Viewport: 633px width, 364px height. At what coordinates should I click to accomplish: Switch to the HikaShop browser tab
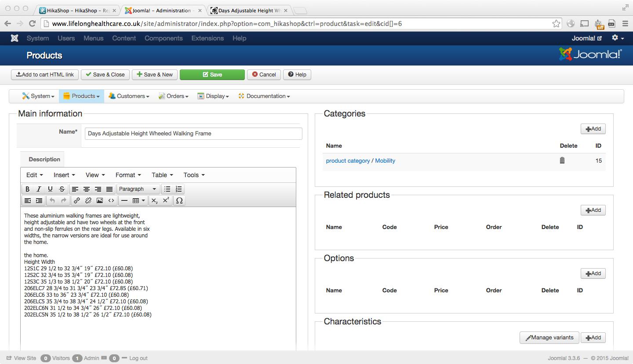point(78,11)
